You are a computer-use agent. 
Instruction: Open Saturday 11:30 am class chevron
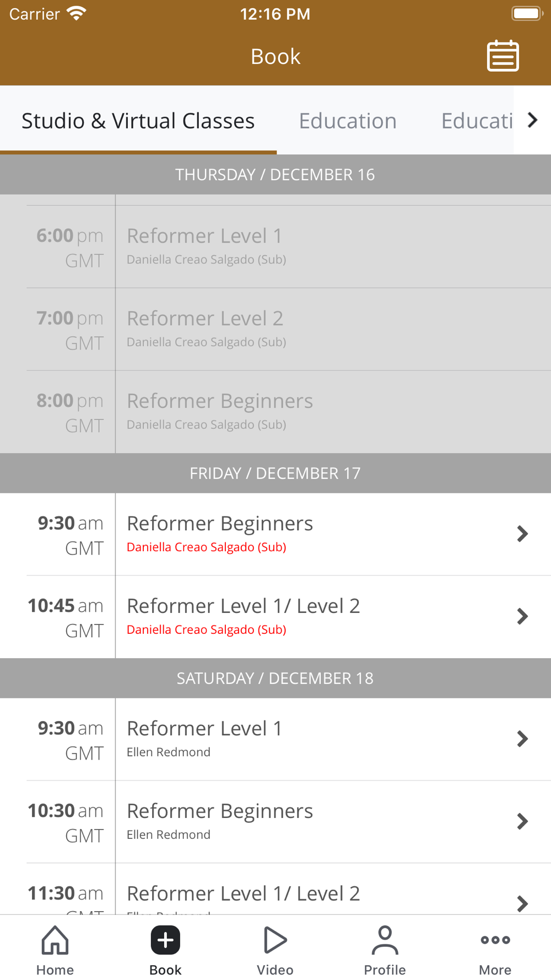[x=522, y=903]
